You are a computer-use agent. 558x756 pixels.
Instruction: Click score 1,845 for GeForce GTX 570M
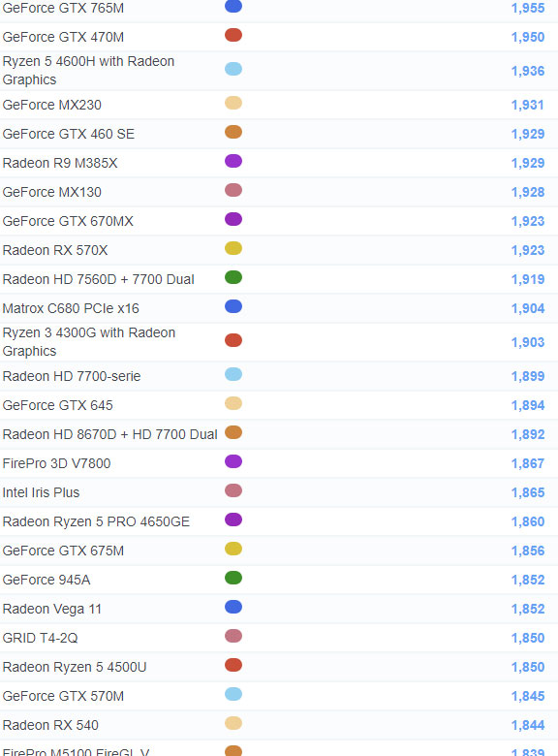(x=528, y=696)
